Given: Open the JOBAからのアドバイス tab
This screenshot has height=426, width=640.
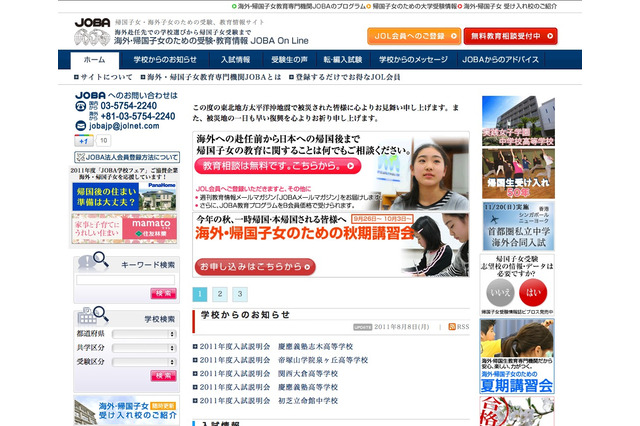Looking at the screenshot, I should [x=500, y=60].
